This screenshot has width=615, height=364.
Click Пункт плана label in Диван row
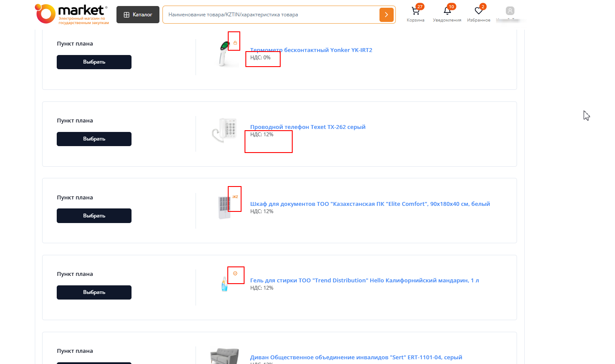[x=75, y=351]
